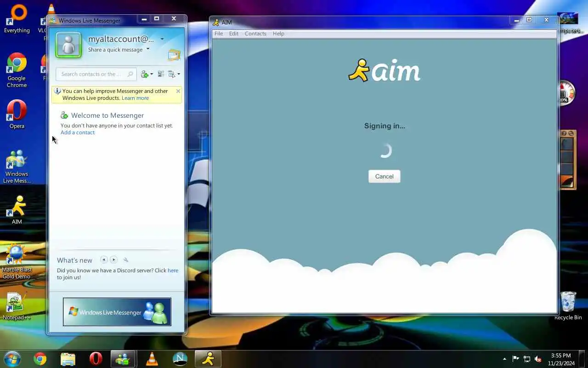
Task: Click the Windows Start button
Action: (x=12, y=358)
